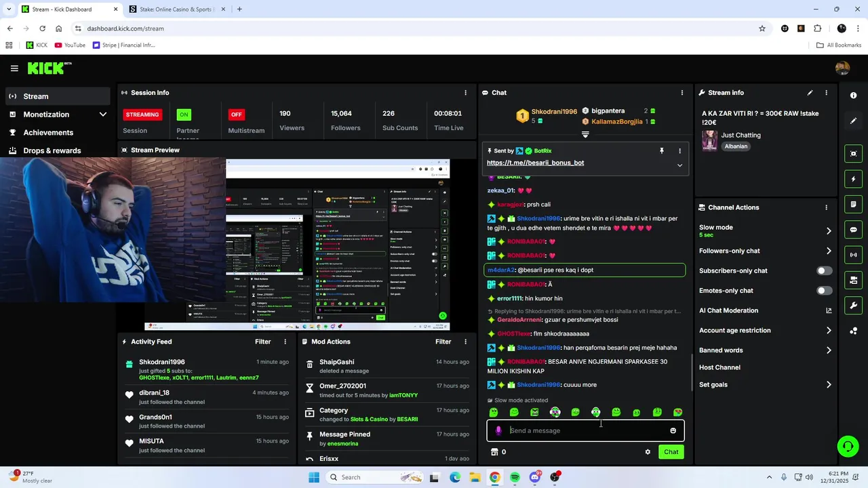The height and width of the screenshot is (488, 868).
Task: Open the Activity Feed Filter
Action: [x=262, y=342]
